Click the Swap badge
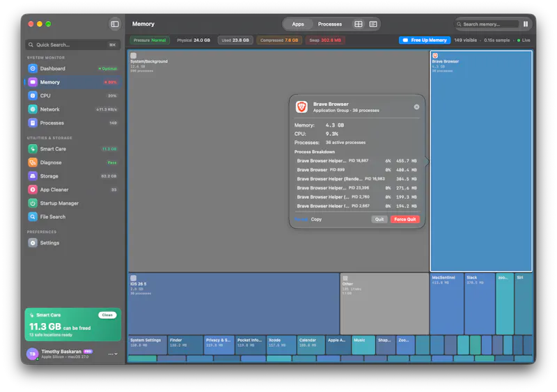557x392 pixels. point(325,40)
